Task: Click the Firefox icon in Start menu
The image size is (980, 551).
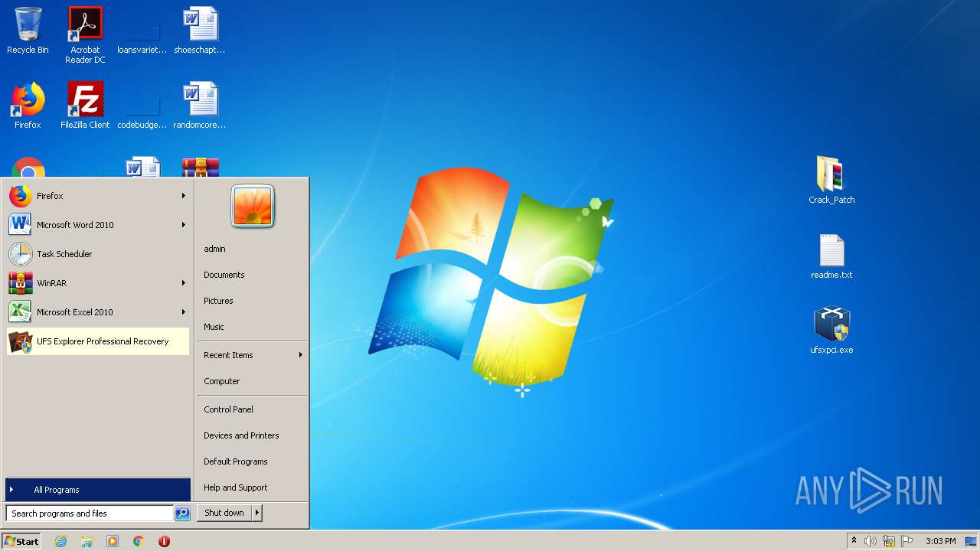Action: tap(21, 196)
